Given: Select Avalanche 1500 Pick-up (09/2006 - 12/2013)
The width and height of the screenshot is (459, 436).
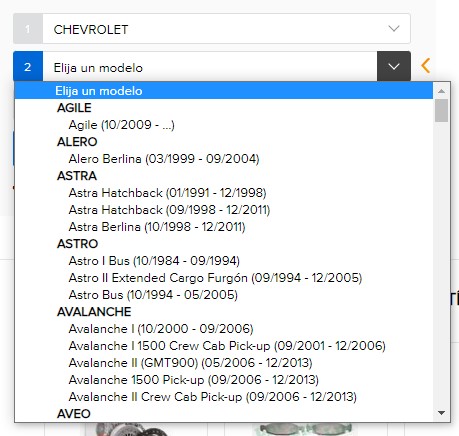Looking at the screenshot, I should coord(224,380).
